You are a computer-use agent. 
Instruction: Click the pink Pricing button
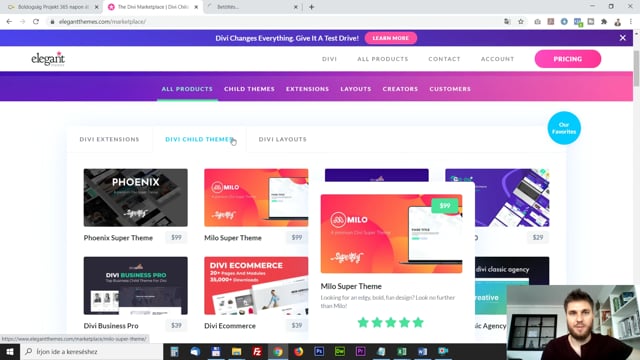click(x=568, y=59)
